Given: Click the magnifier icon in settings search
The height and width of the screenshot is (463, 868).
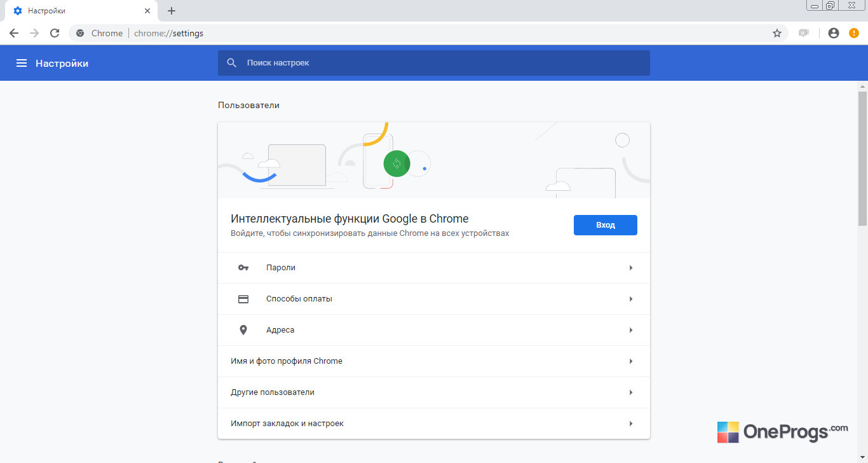Looking at the screenshot, I should (232, 63).
